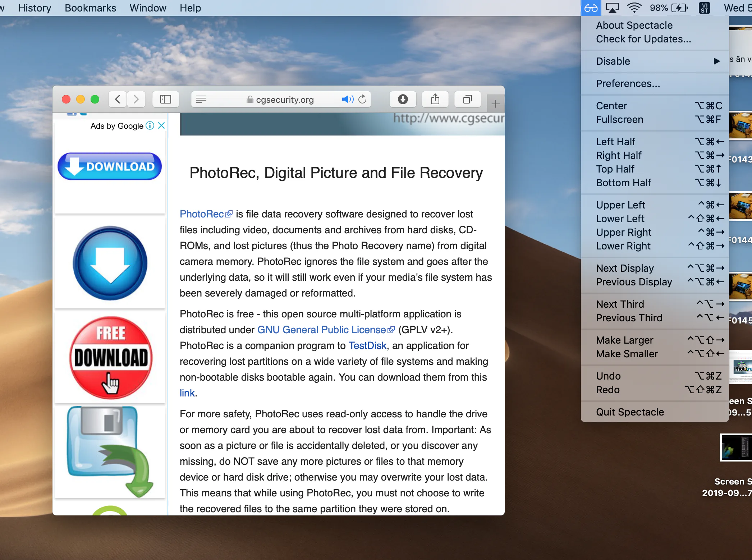Toggle the Safari sidebar button
Image resolution: width=752 pixels, height=560 pixels.
(165, 99)
